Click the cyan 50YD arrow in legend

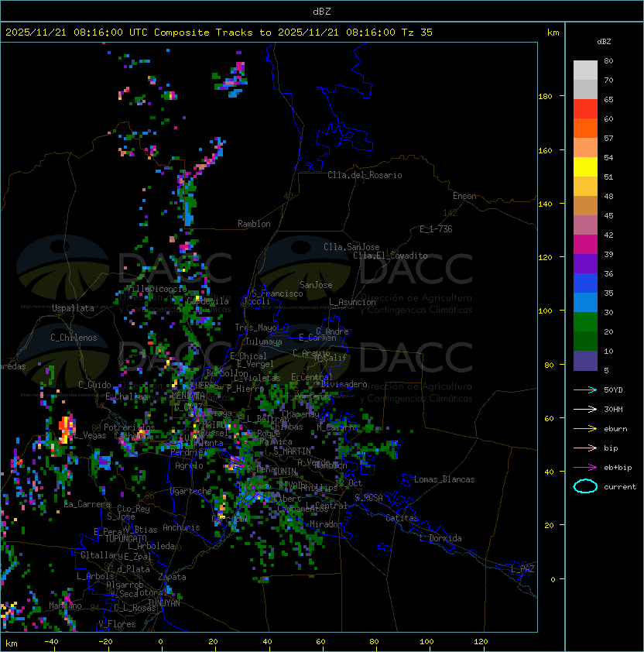[585, 389]
